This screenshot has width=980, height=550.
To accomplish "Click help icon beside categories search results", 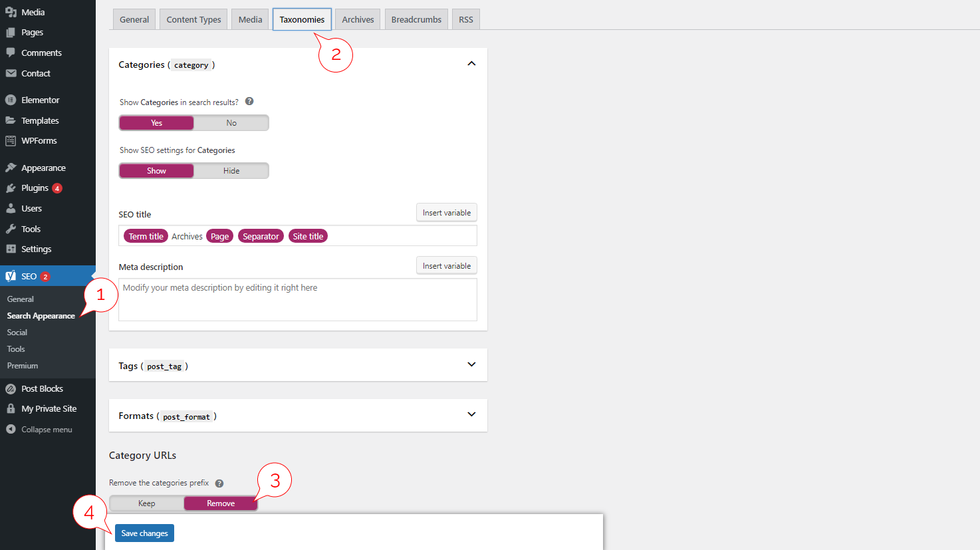I will point(249,102).
